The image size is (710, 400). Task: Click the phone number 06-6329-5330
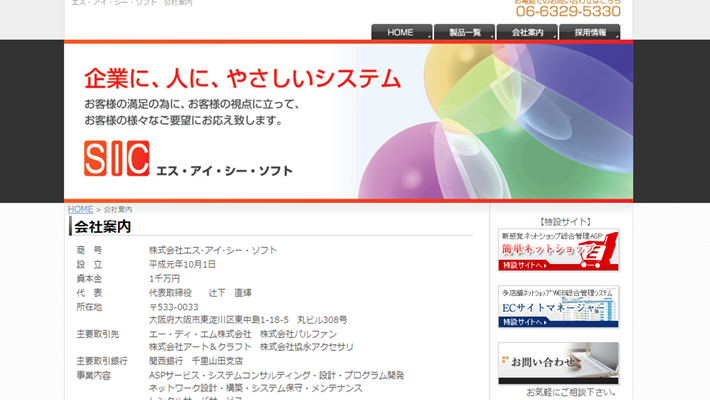point(568,11)
